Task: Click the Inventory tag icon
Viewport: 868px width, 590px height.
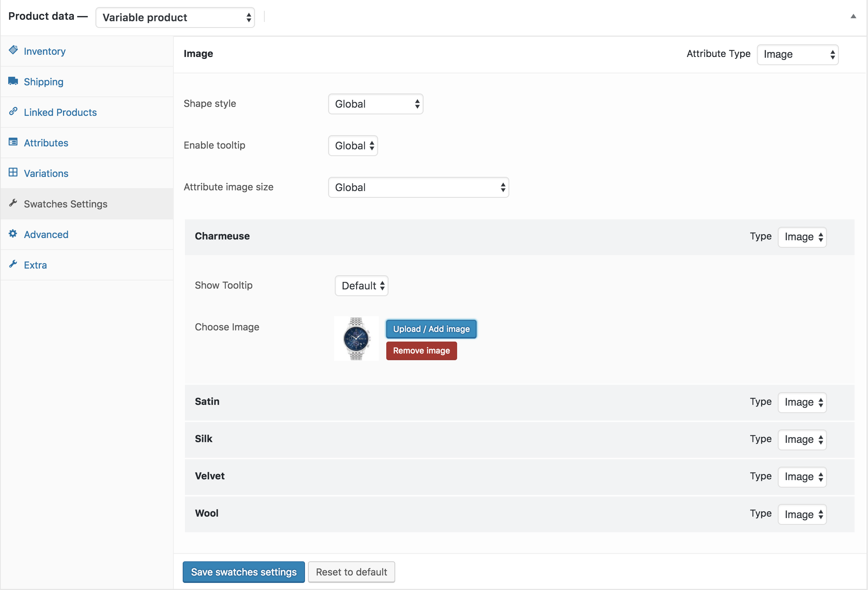Action: pyautogui.click(x=13, y=50)
